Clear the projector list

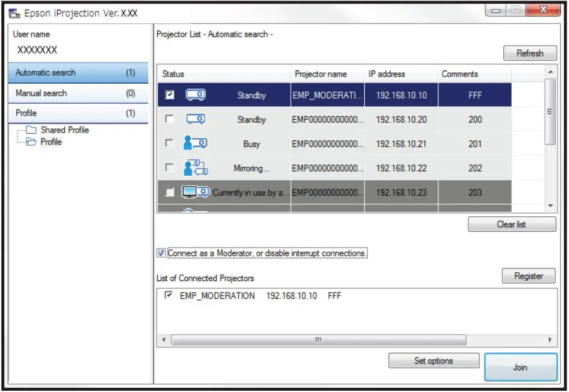coord(512,224)
